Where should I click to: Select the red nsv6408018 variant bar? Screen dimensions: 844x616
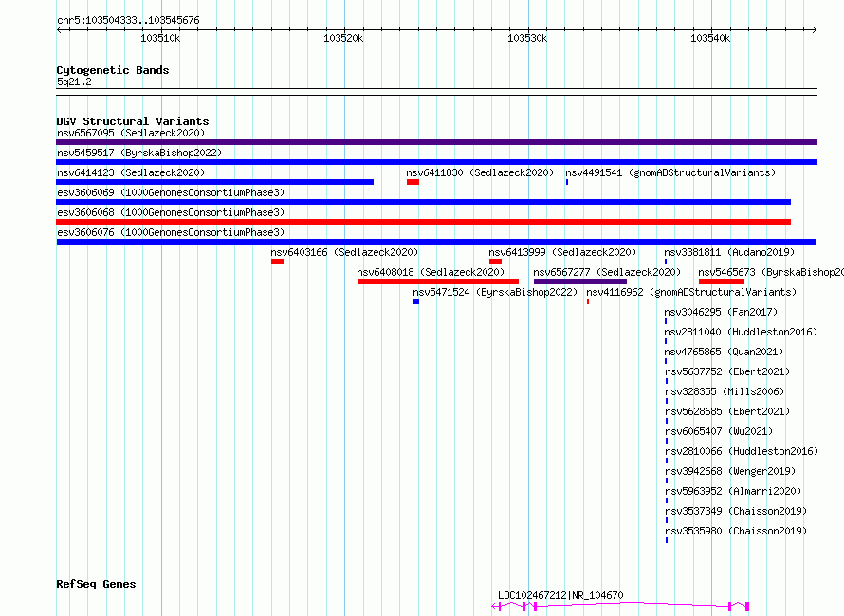point(438,281)
